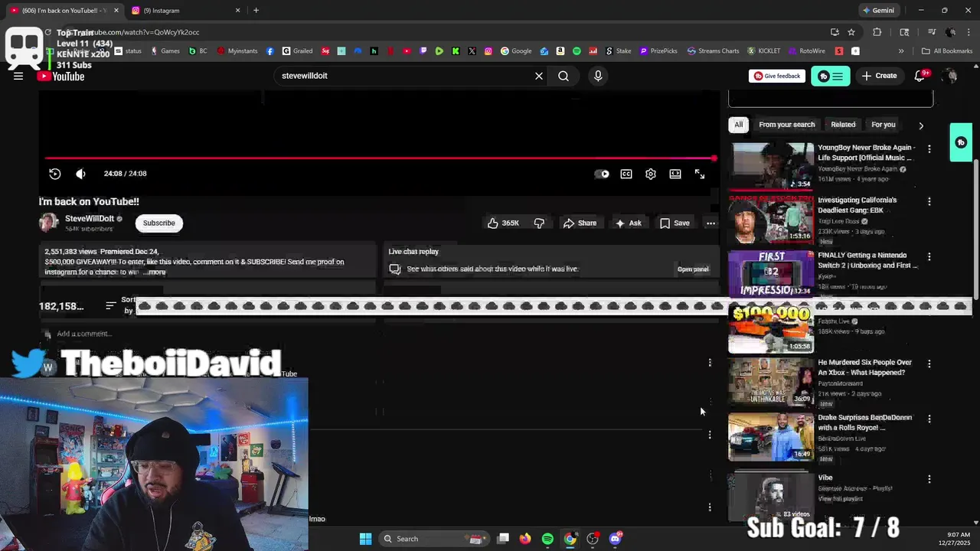Open options for Investigating California's Deadliest Gang
Screen dimensions: 980x551
click(x=929, y=201)
